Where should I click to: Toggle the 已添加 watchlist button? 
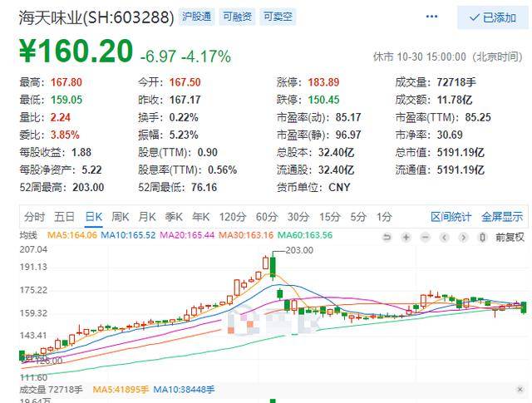pyautogui.click(x=493, y=17)
